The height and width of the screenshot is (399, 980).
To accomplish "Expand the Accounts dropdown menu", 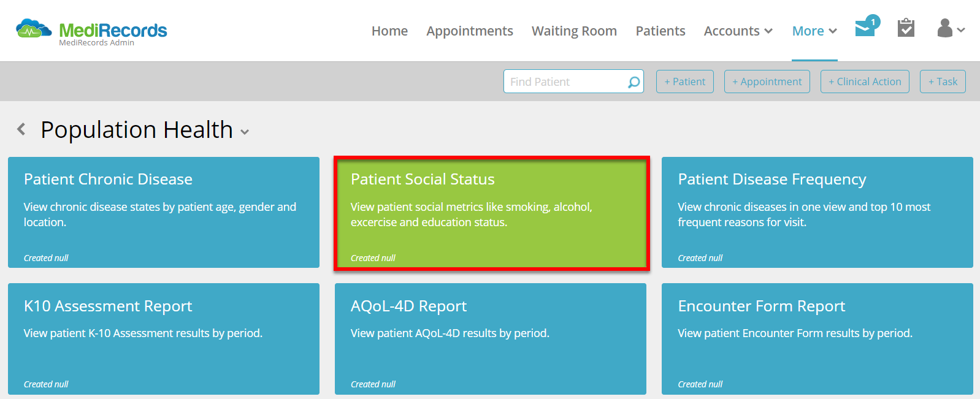I will pyautogui.click(x=738, y=31).
